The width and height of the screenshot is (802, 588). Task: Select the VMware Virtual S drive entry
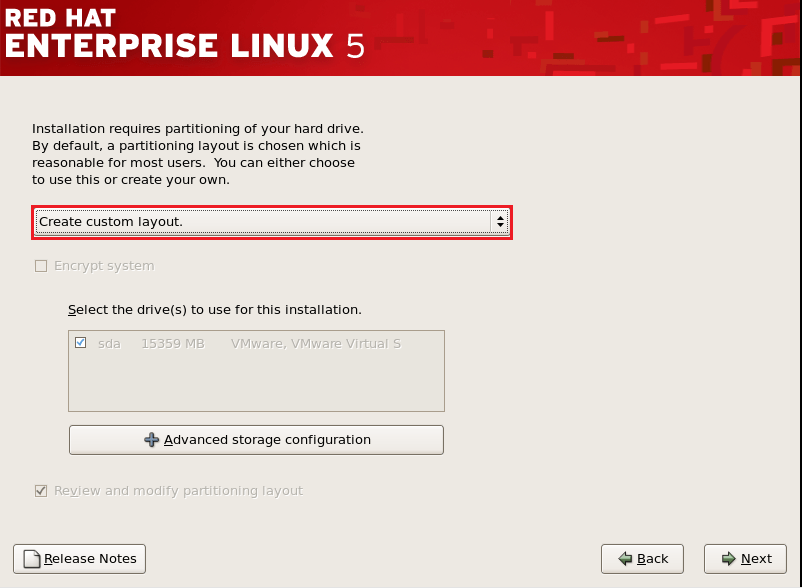coord(315,344)
